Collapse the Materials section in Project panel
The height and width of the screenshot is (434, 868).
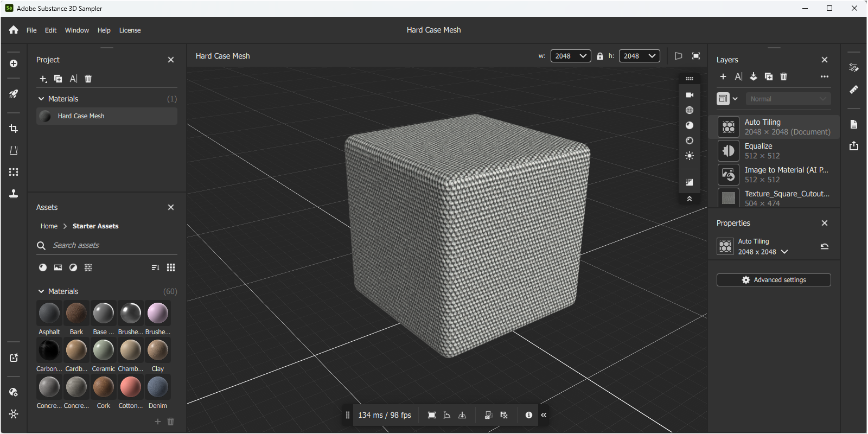pyautogui.click(x=41, y=99)
